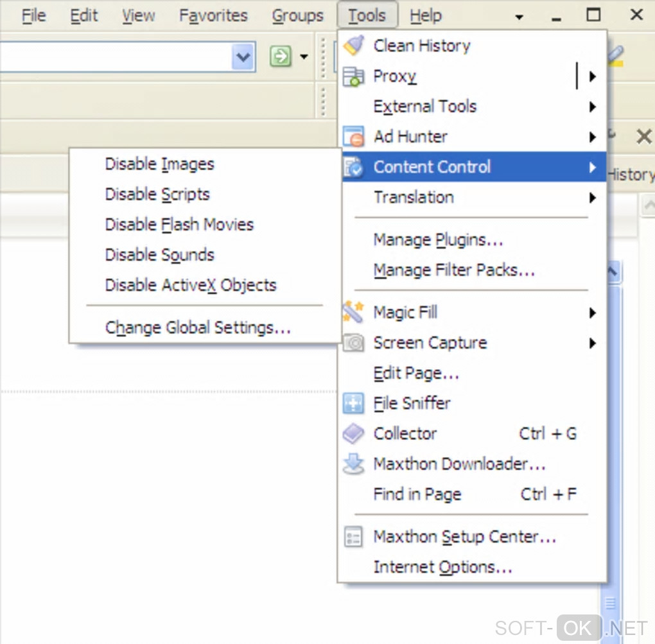The height and width of the screenshot is (644, 655).
Task: Open the File menu
Action: (33, 16)
